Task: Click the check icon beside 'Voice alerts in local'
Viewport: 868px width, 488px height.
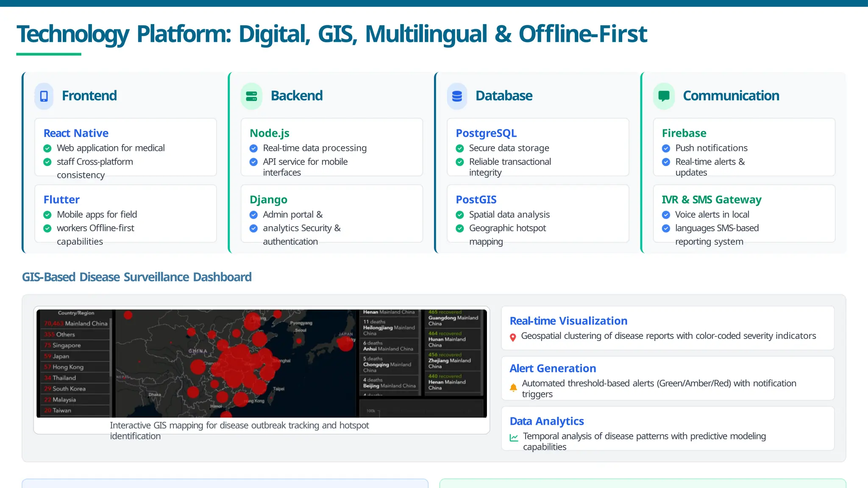Action: coord(666,215)
